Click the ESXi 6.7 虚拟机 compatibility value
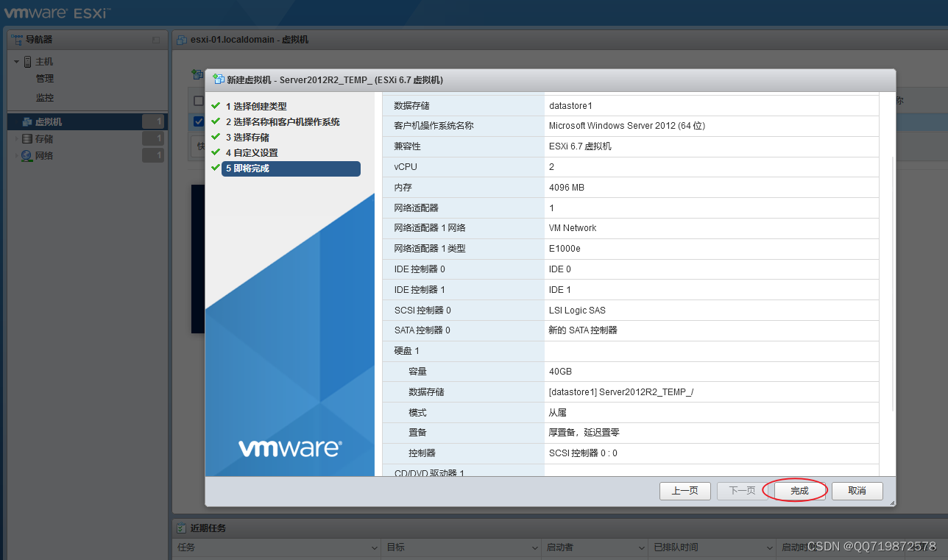Image resolution: width=948 pixels, height=560 pixels. [x=580, y=146]
